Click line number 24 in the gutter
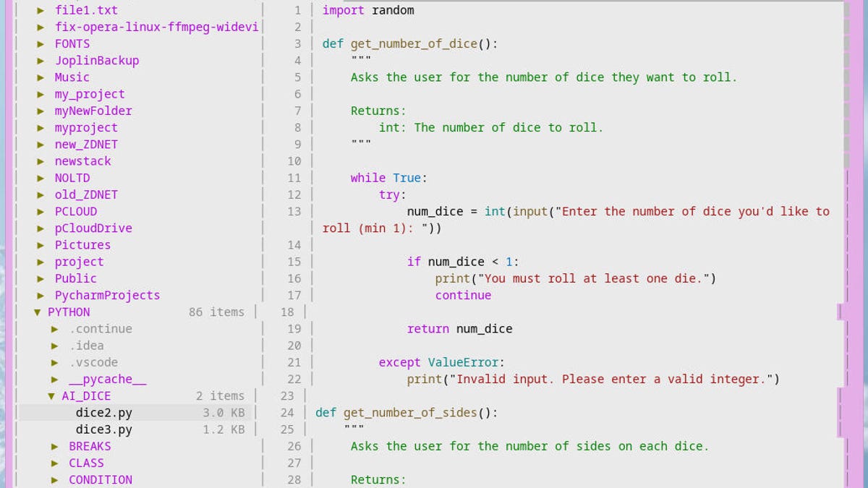 (287, 413)
